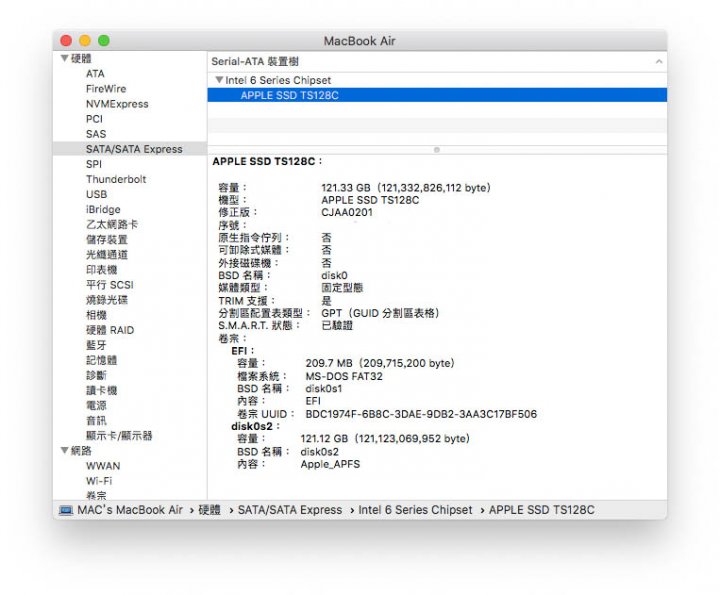Select 顯示卡/顯示器 graphics entry
720x595 pixels.
pos(119,436)
